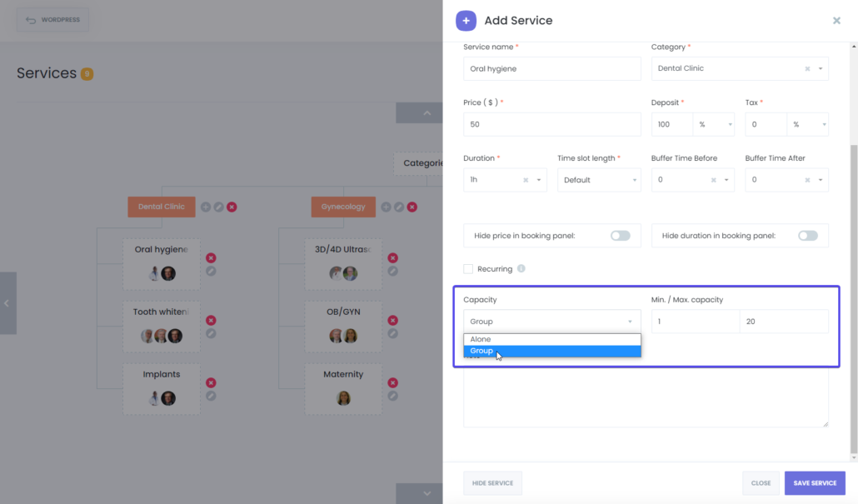Delete the Oral hygiene service card
Image resolution: width=858 pixels, height=504 pixels.
211,257
